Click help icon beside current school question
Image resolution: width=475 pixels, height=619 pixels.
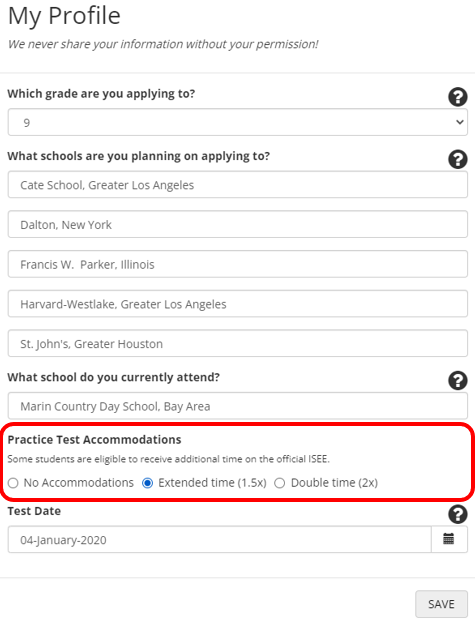click(458, 381)
